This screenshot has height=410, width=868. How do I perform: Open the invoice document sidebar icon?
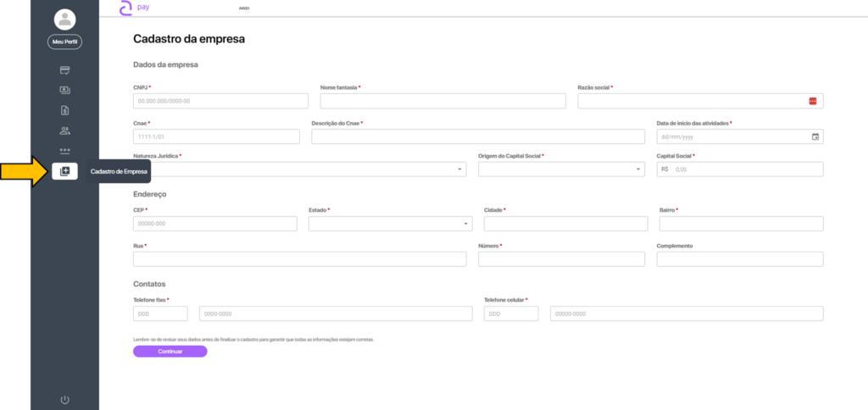point(64,110)
